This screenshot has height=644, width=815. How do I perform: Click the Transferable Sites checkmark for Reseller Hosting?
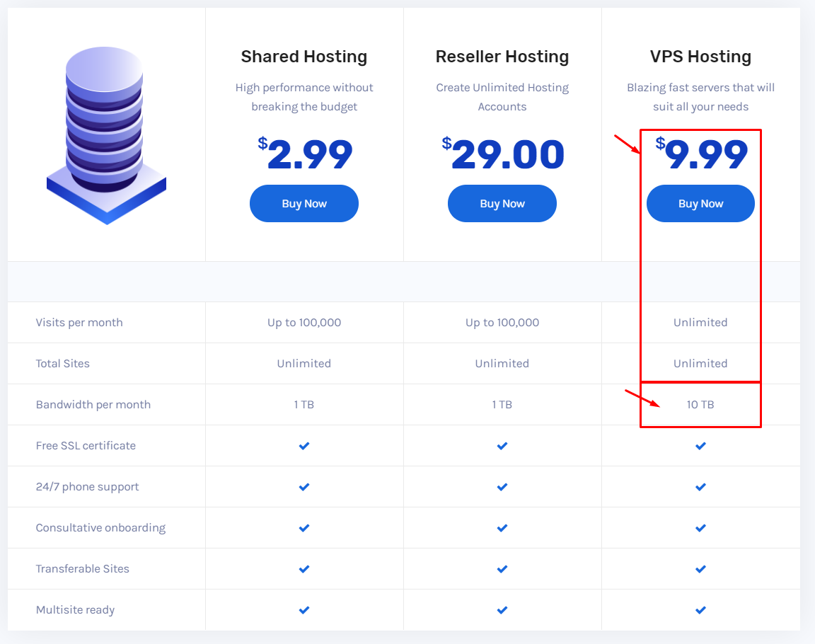point(502,569)
